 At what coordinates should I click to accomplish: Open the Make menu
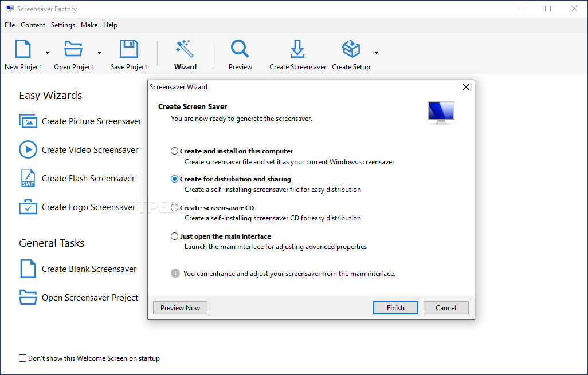[89, 25]
